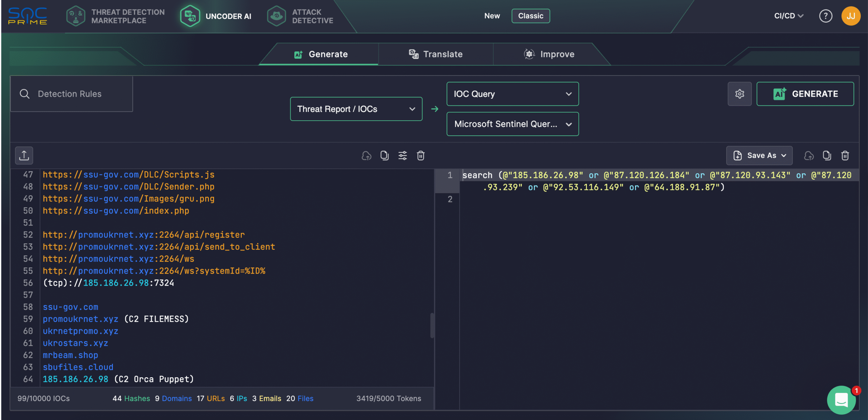Image resolution: width=868 pixels, height=420 pixels.
Task: Open the IOC Query dropdown
Action: point(512,94)
